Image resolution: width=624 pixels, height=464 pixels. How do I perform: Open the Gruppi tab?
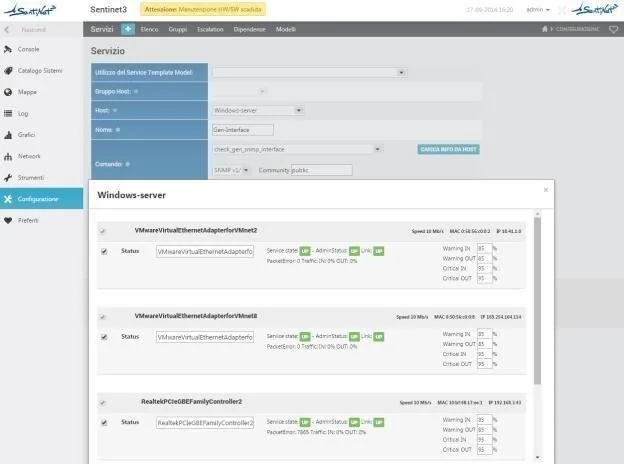coord(177,29)
